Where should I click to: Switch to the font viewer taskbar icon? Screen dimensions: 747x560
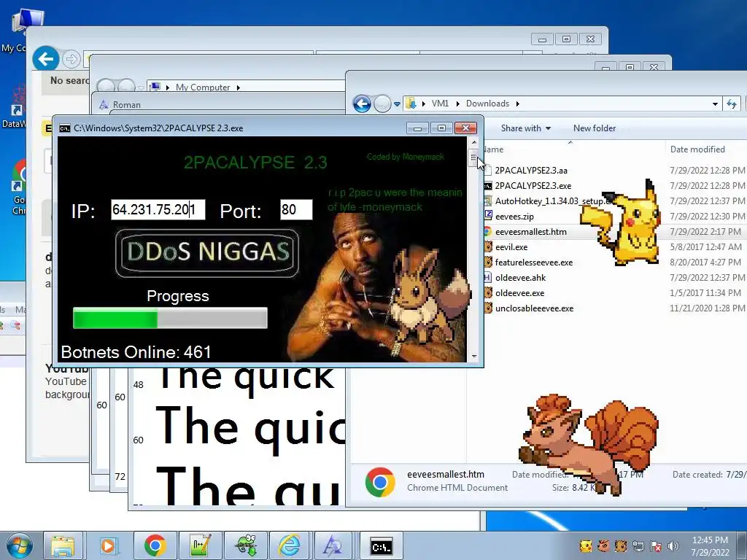pos(333,546)
